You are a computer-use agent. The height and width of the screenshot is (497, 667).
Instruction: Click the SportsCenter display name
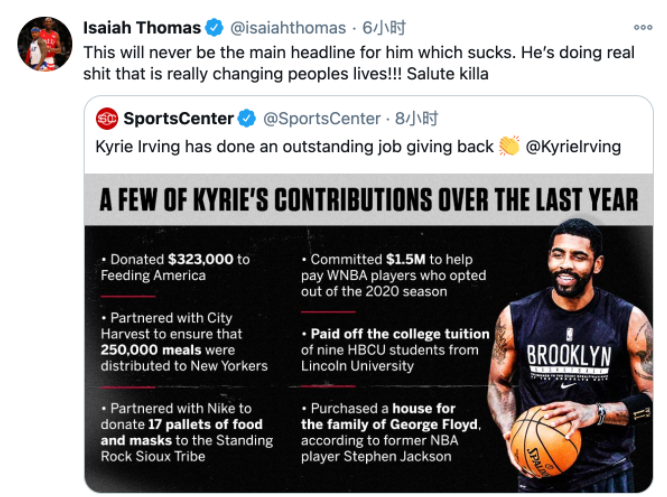[x=178, y=119]
